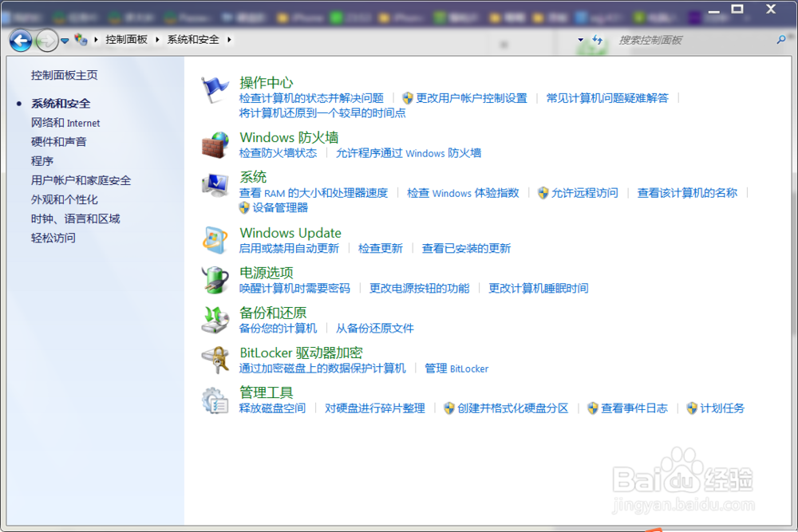This screenshot has width=798, height=532.
Task: Click 启用或禁用自动更新
Action: pyautogui.click(x=289, y=248)
